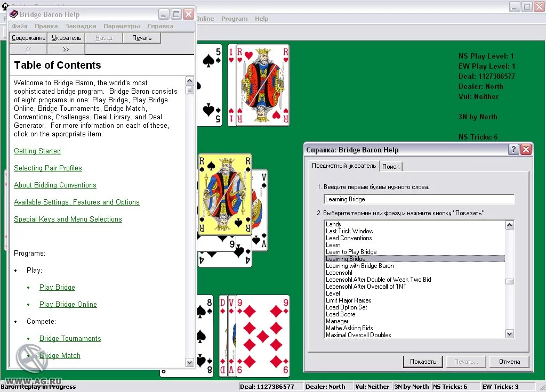
Task: Select Limit Major Raises entry
Action: click(x=348, y=300)
